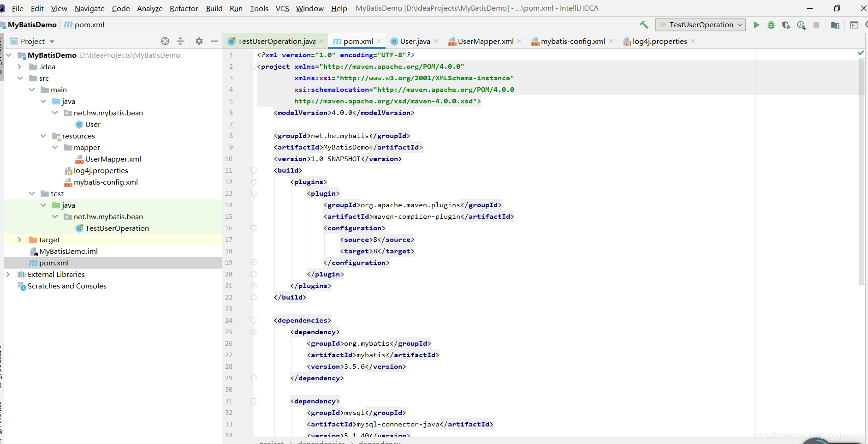This screenshot has width=868, height=444.
Task: Close the log4j.properties tab
Action: (693, 41)
